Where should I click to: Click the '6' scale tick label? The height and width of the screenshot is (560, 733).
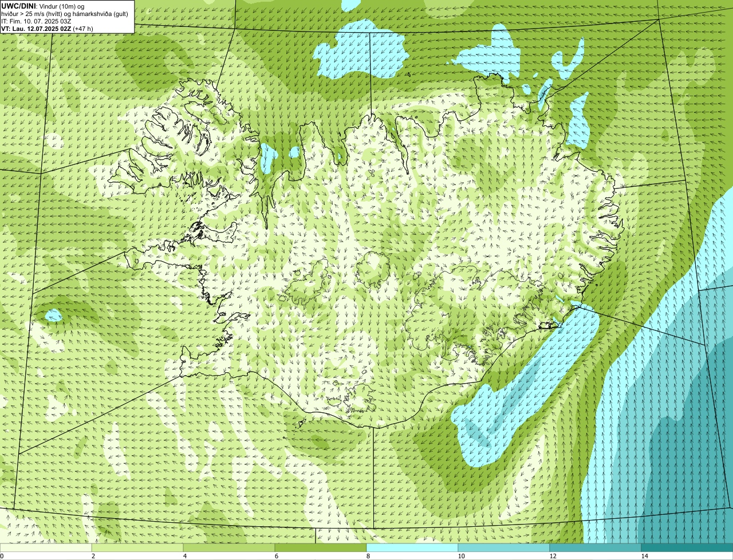[x=277, y=556]
